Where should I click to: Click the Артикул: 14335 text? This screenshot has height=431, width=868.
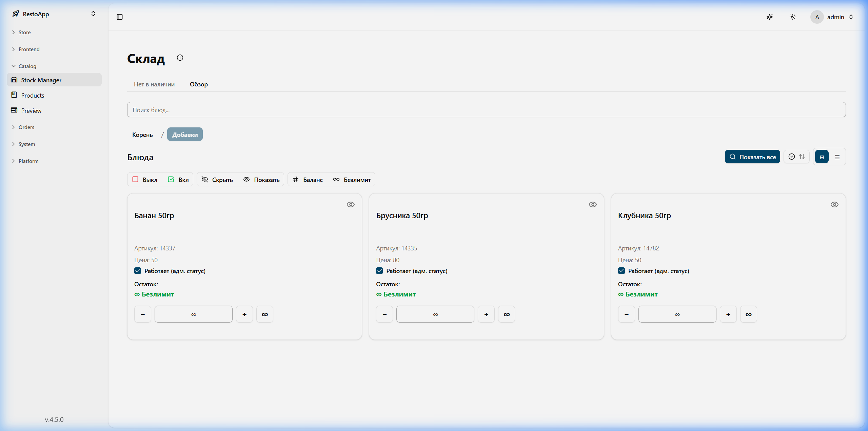click(396, 248)
